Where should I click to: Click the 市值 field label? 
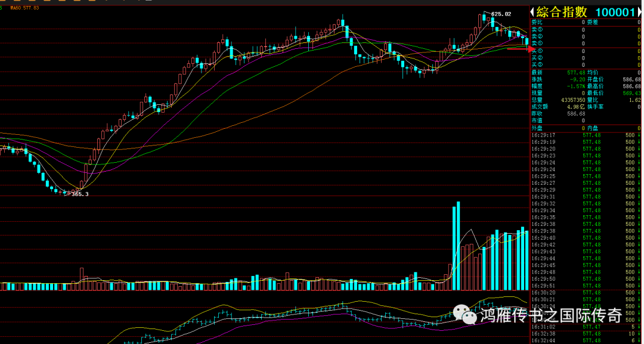tap(537, 120)
